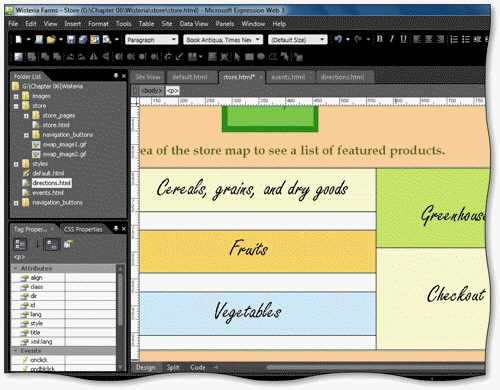Click the Show Alphabetized List icon
This screenshot has height=390, width=500.
(35, 244)
